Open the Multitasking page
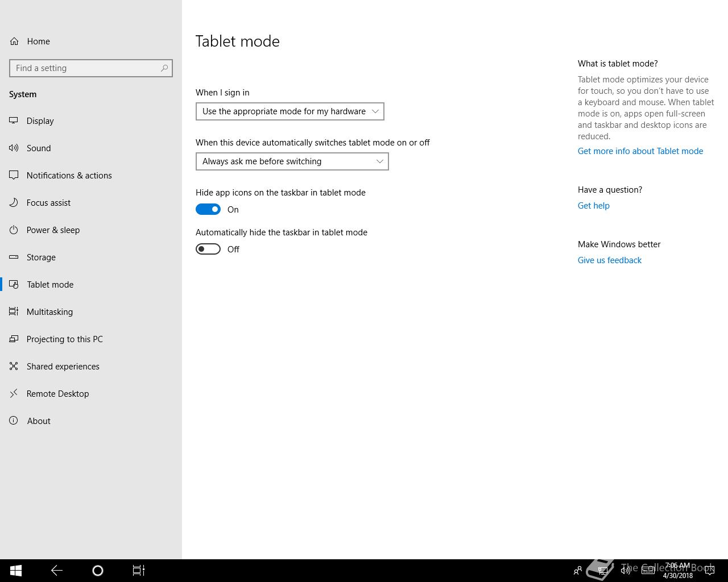The height and width of the screenshot is (582, 728). point(91,311)
